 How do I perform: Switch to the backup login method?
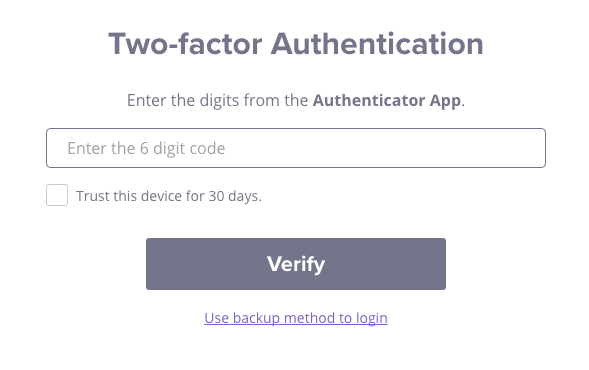[x=296, y=318]
